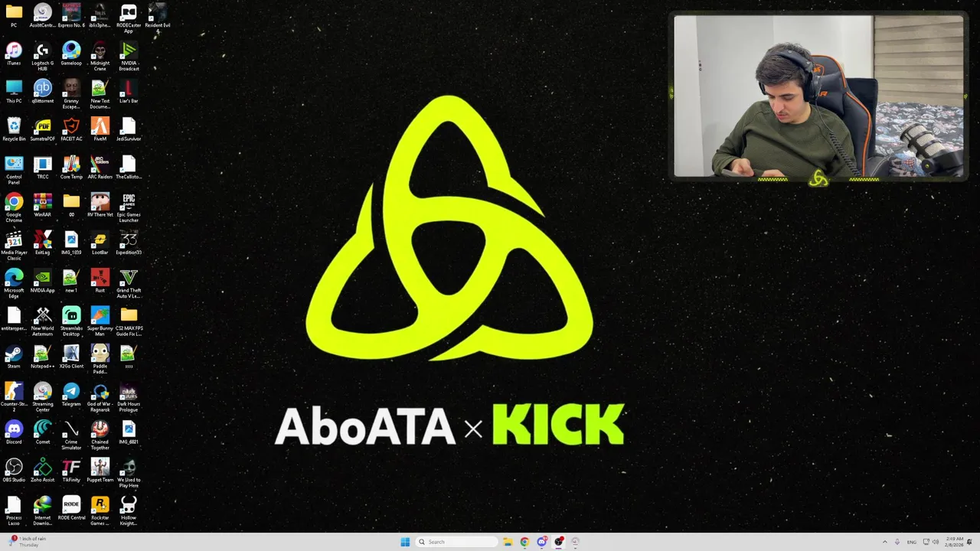Open Google Chrome desktop shortcut
Image resolution: width=980 pixels, height=551 pixels.
click(14, 207)
